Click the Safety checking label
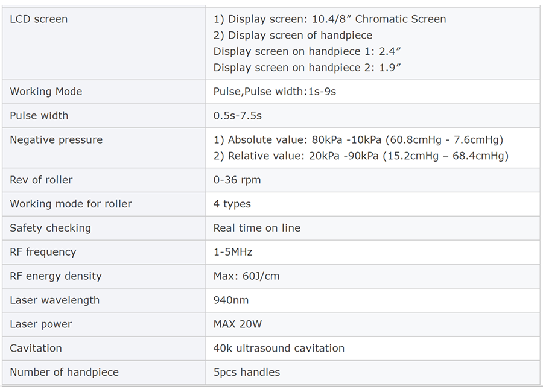Screen dimensions: 543x392 tap(50, 228)
